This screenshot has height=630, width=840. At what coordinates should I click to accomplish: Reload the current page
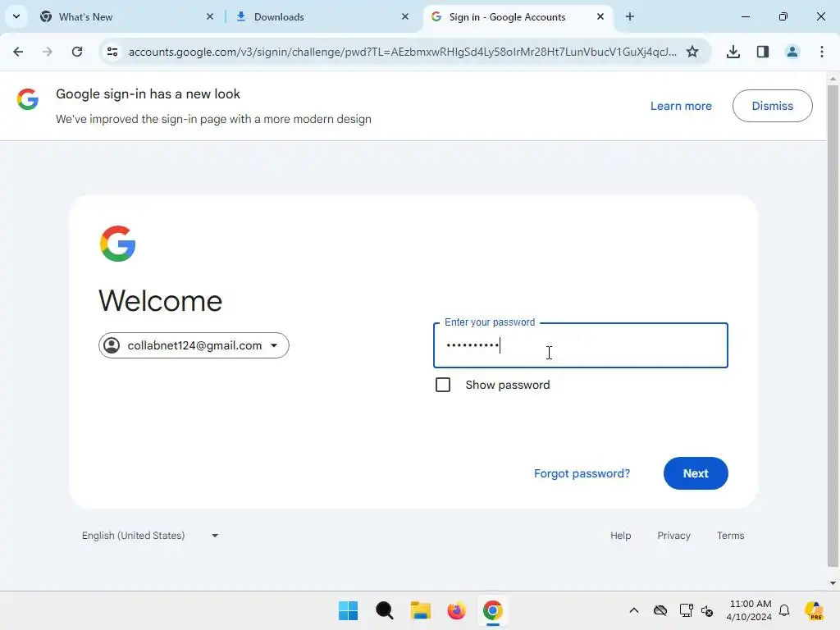[x=77, y=52]
